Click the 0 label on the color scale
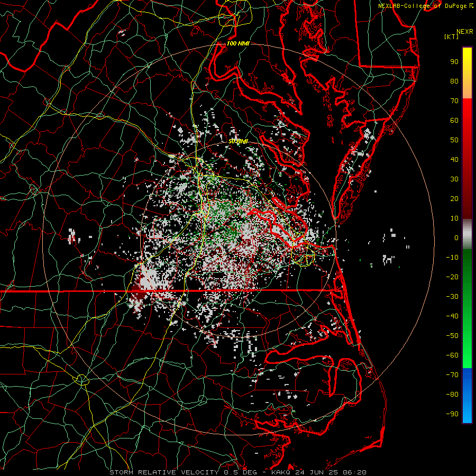 tap(456, 237)
